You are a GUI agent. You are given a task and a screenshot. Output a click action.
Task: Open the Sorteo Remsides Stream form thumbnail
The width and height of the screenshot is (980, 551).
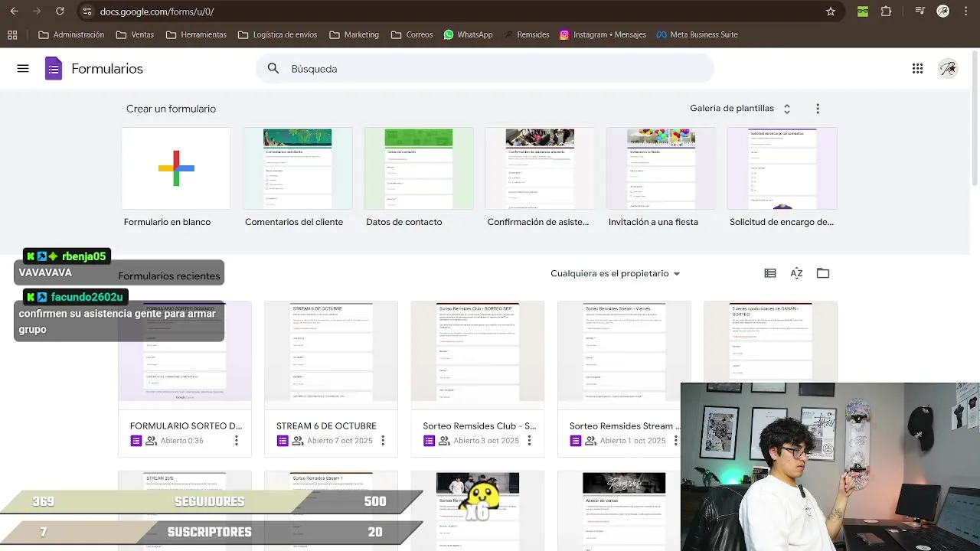pos(623,351)
